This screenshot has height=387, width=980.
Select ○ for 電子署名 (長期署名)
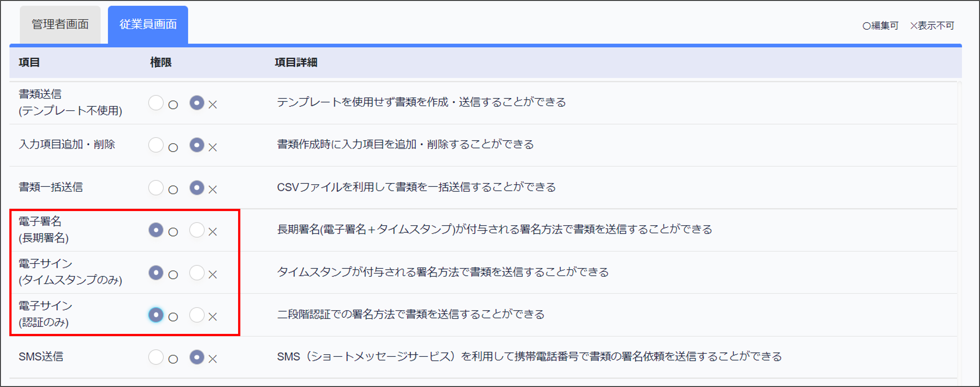coord(156,230)
